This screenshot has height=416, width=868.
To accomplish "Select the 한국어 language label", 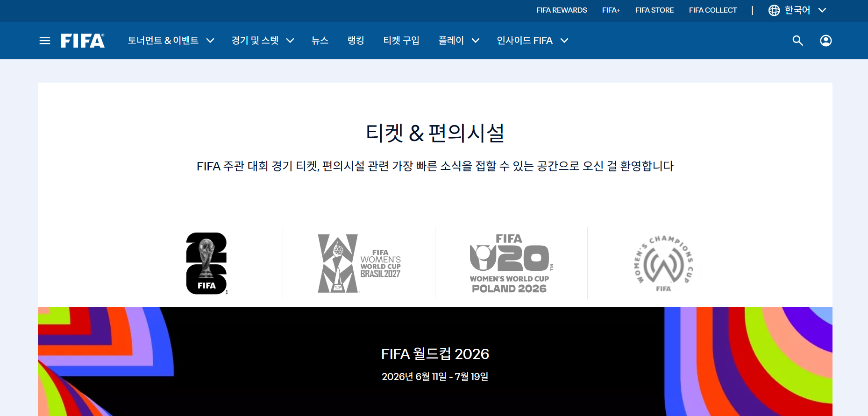I will (x=797, y=10).
